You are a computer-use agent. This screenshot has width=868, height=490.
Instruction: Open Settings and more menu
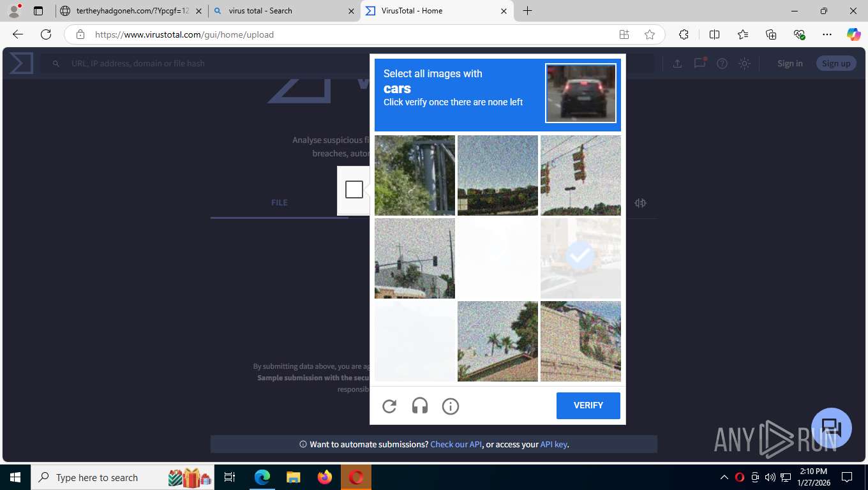coord(827,34)
